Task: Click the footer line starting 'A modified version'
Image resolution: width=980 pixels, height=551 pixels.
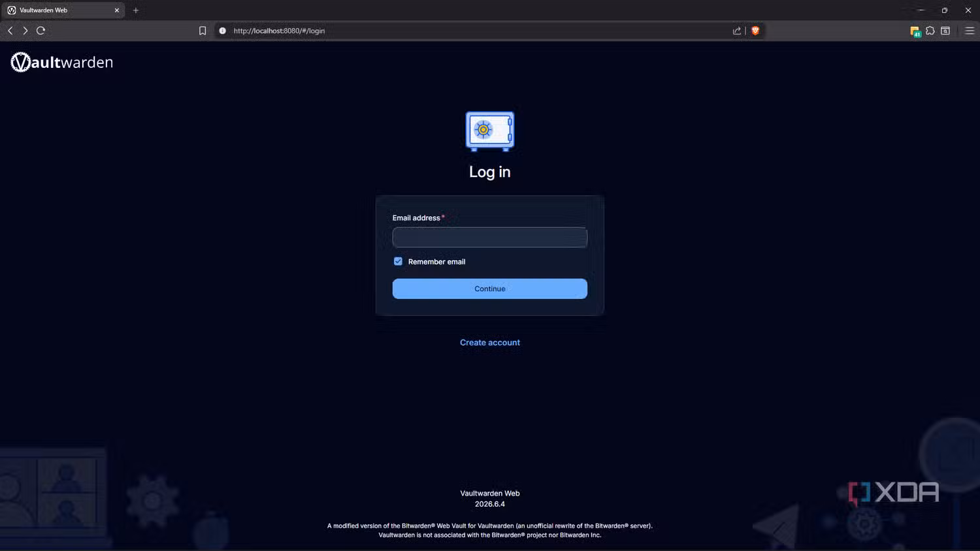Action: [x=490, y=526]
